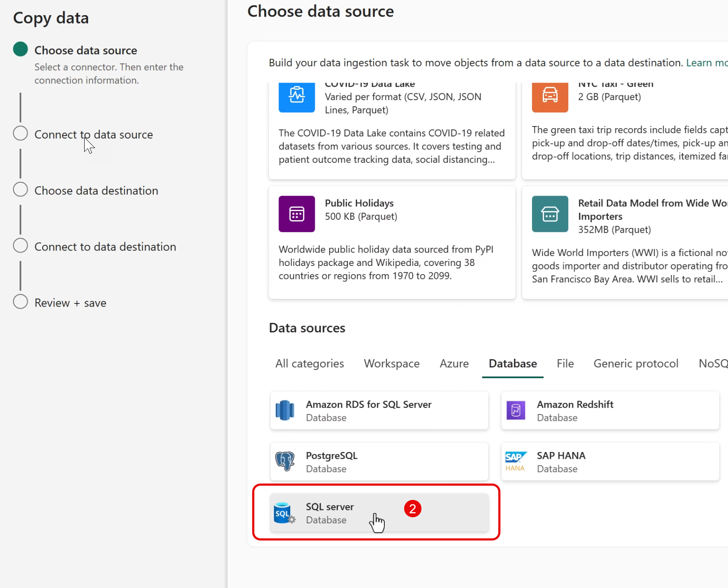728x588 pixels.
Task: Select the Connect to data destination step circle
Action: click(20, 246)
